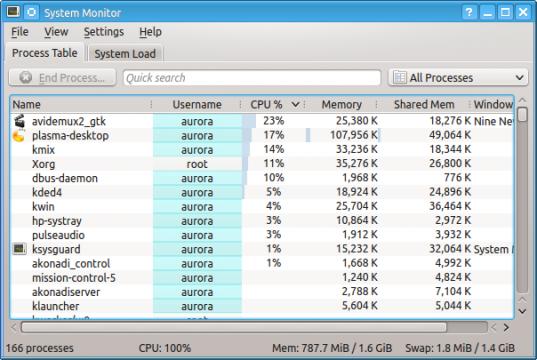Click the root username cell for Xorg
This screenshot has width=537, height=360.
tap(197, 164)
